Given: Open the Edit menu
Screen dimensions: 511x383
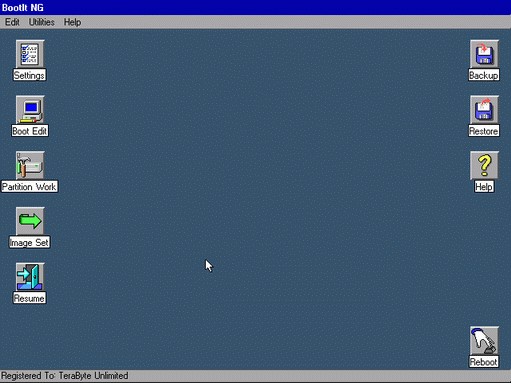Looking at the screenshot, I should pos(12,22).
